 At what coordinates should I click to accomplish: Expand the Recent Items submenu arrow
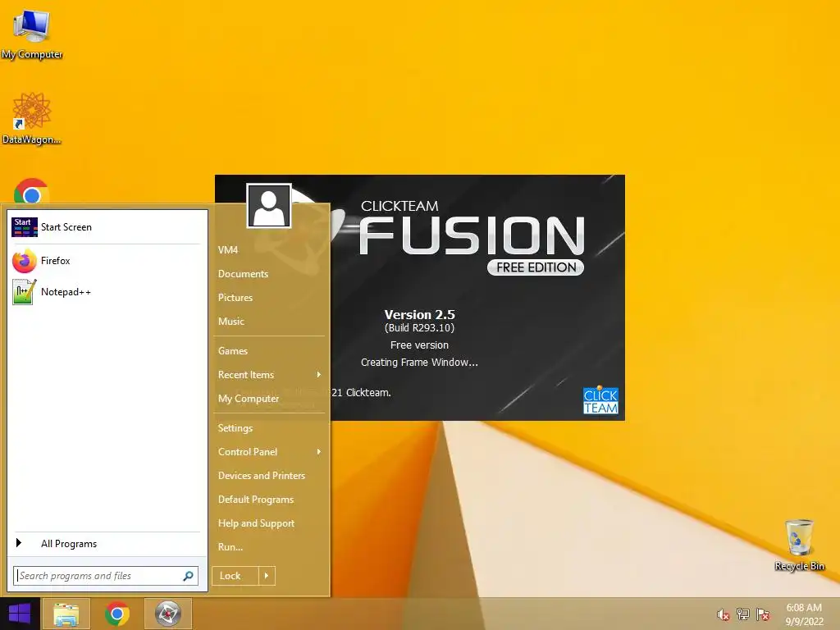[319, 374]
